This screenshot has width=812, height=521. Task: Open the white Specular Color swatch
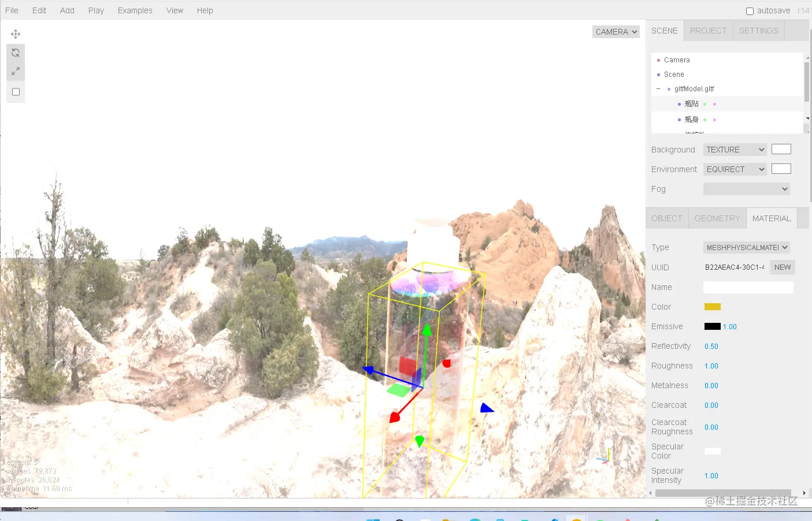712,451
